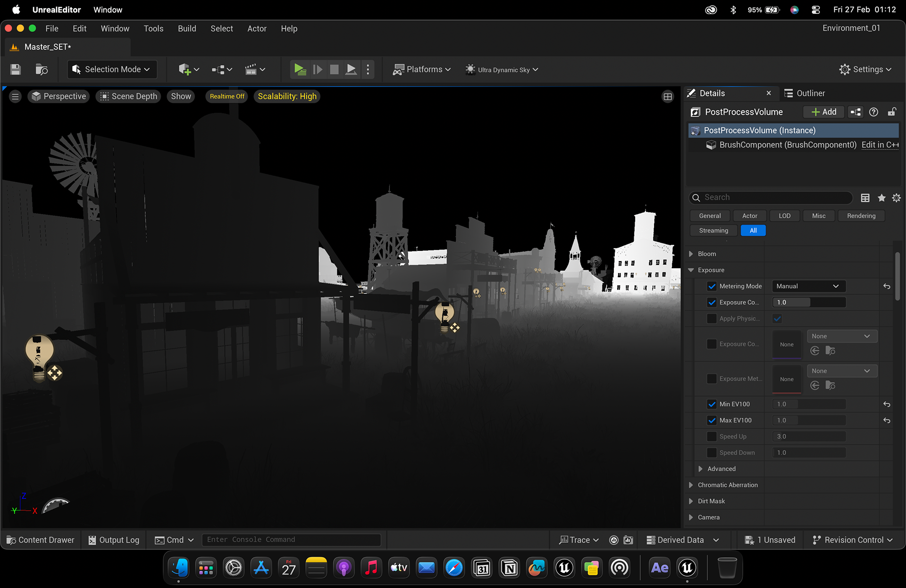Click the green Play in editor button
The width and height of the screenshot is (906, 588).
pyautogui.click(x=299, y=69)
